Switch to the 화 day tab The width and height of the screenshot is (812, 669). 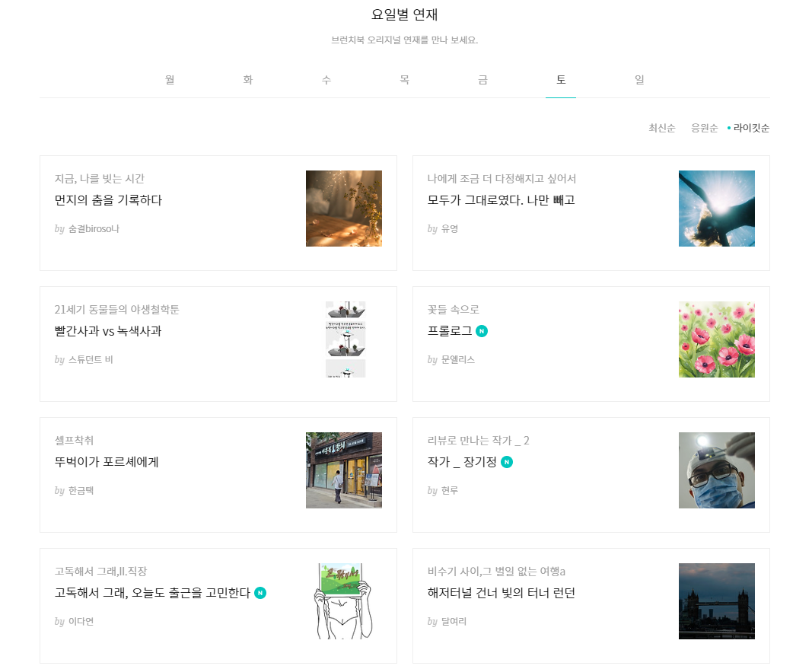pos(248,80)
